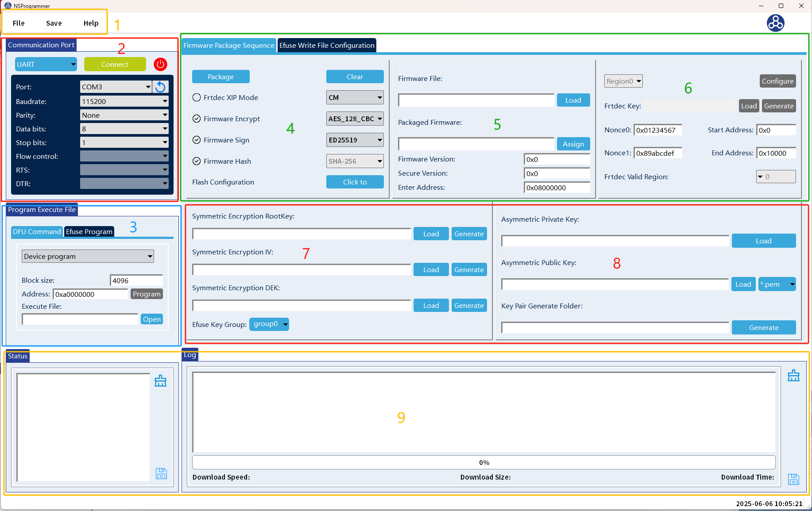Click the NSProgrammer logo in top right
812x511 pixels.
(x=775, y=23)
